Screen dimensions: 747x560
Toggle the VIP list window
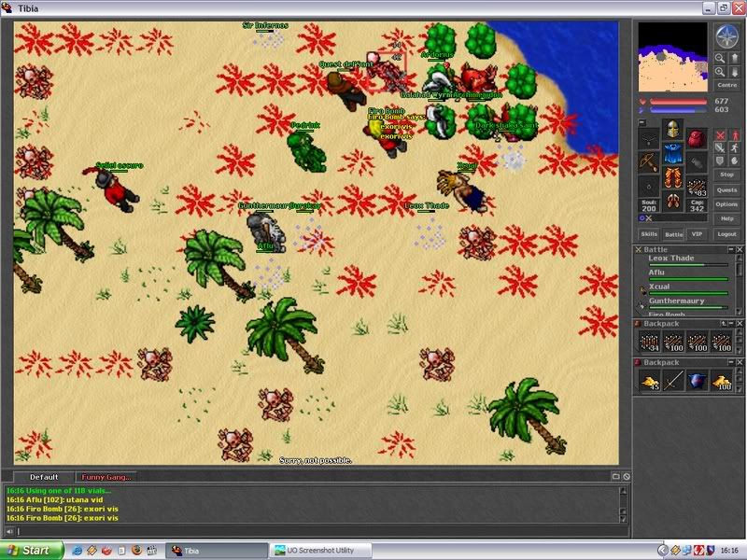pyautogui.click(x=697, y=234)
